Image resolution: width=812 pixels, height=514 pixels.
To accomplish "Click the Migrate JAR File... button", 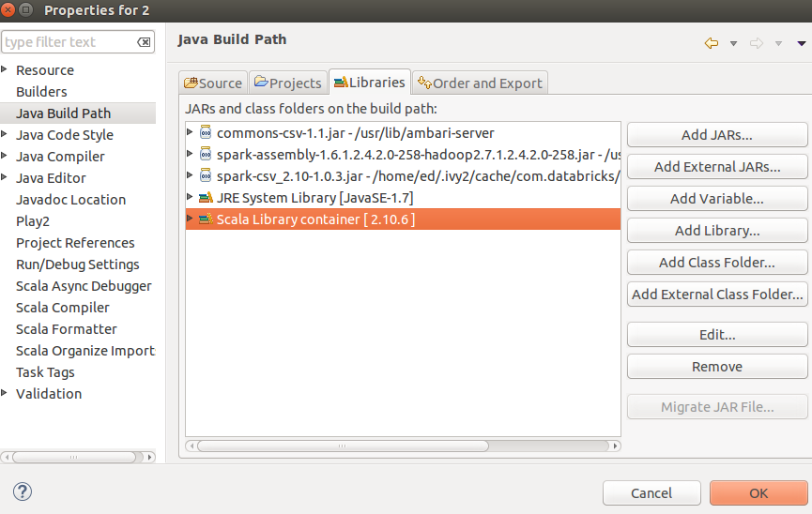I will [x=717, y=407].
